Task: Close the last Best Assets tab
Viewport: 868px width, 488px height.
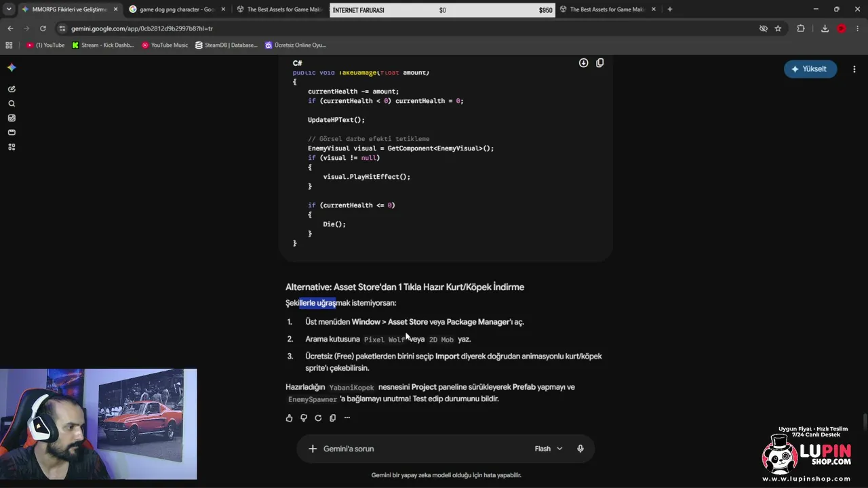Action: pos(654,9)
